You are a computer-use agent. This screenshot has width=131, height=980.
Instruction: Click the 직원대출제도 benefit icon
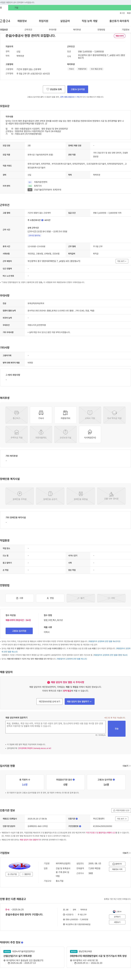coord(41,434)
